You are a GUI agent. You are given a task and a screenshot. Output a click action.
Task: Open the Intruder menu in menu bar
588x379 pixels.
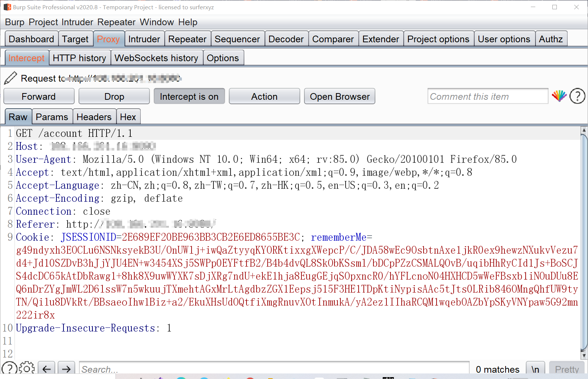[77, 22]
